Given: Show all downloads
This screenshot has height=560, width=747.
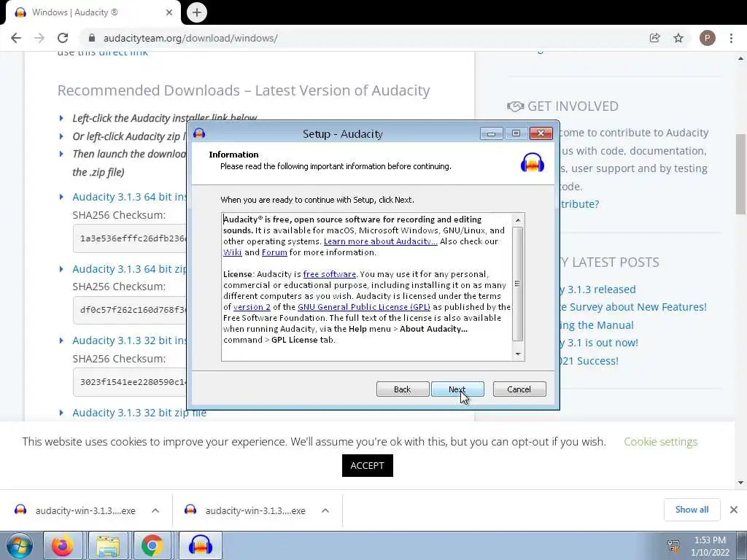Looking at the screenshot, I should point(692,510).
